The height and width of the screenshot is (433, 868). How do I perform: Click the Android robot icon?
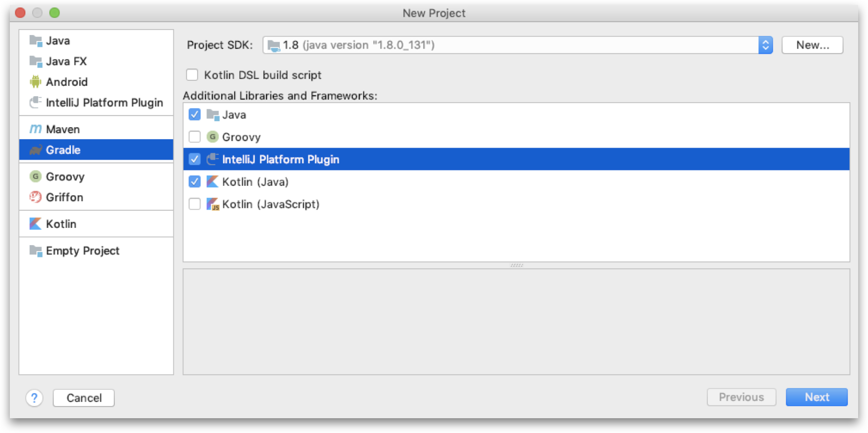click(35, 82)
